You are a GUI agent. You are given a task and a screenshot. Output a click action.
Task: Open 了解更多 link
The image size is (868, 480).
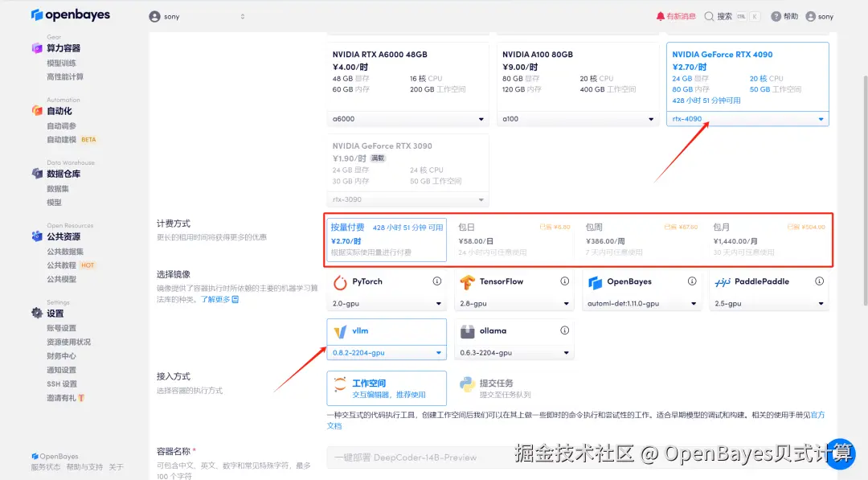click(219, 300)
